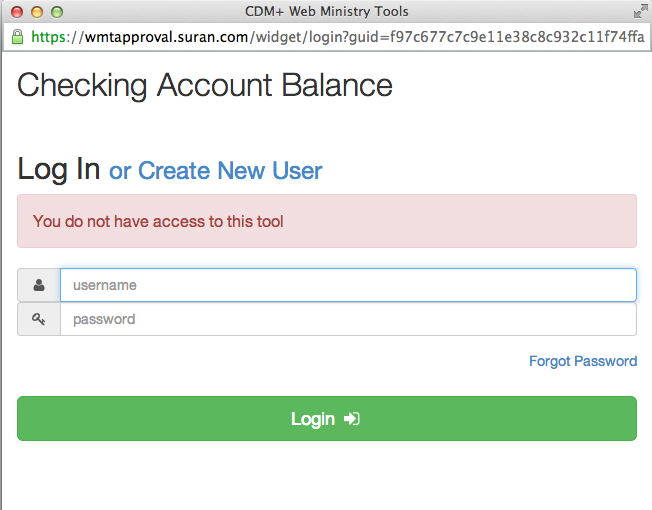Click the CDM+ Web Ministry Tools window title
This screenshot has width=652, height=510.
(x=326, y=12)
